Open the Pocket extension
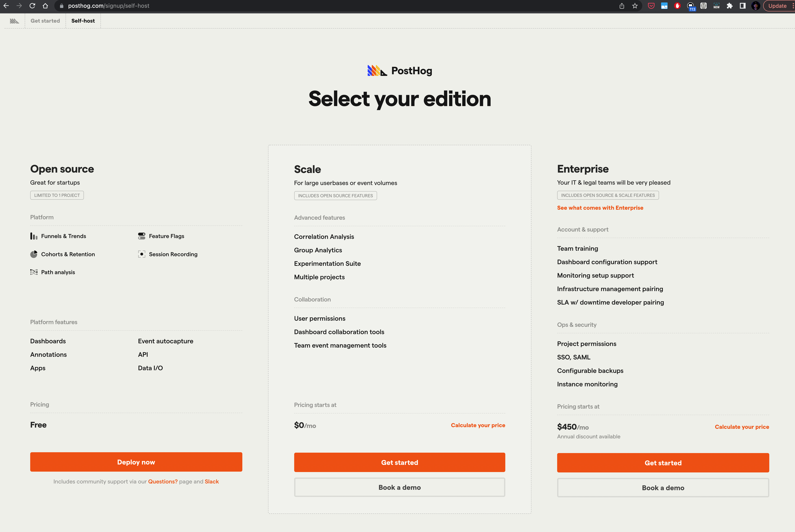This screenshot has height=532, width=795. [x=651, y=6]
